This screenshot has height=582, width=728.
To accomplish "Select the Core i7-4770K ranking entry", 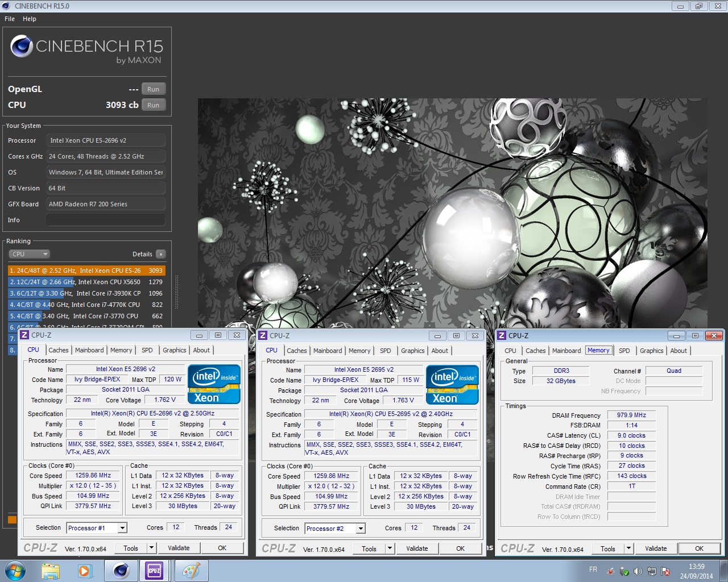I will point(86,305).
